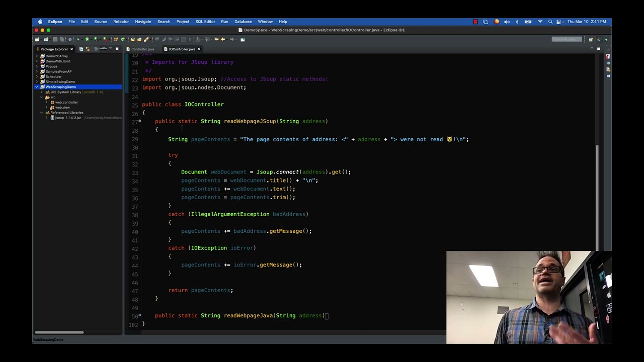Open the Source menu
The height and width of the screenshot is (362, 644).
point(101,22)
